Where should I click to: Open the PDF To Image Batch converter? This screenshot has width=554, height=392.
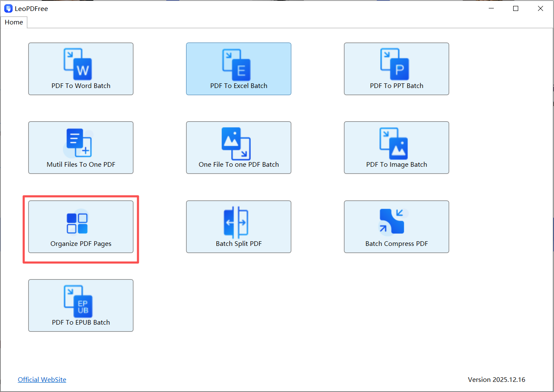396,147
